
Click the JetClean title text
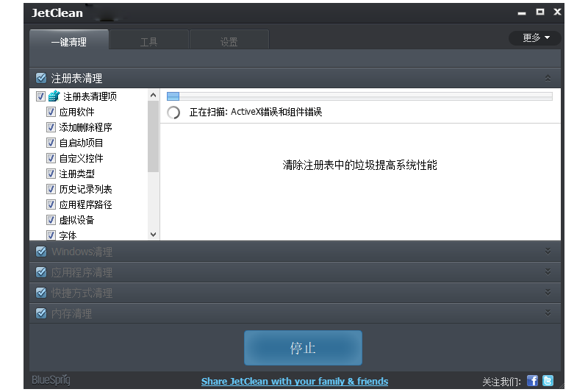pos(57,13)
